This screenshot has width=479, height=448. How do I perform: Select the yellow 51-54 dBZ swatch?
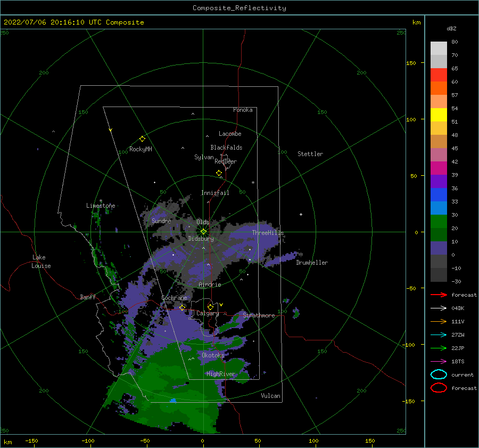[439, 115]
